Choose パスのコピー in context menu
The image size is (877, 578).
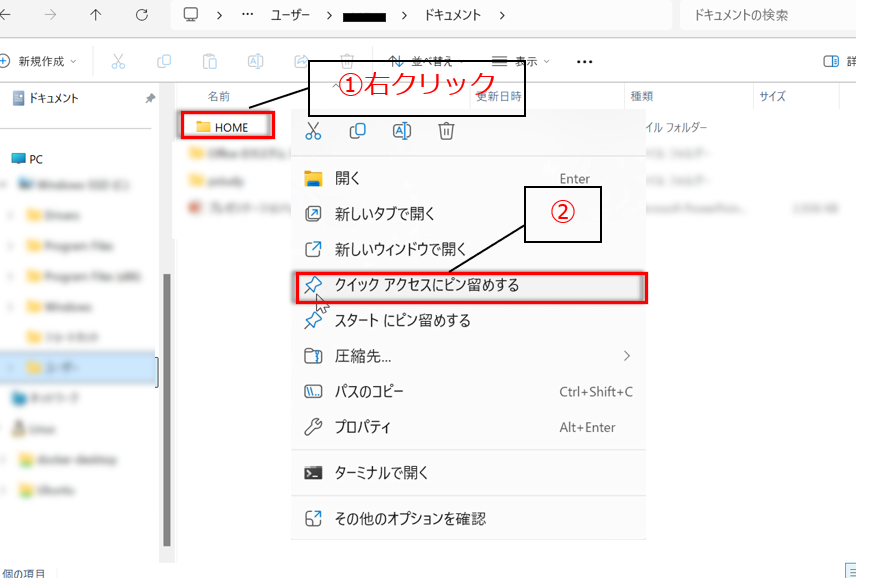coord(468,392)
